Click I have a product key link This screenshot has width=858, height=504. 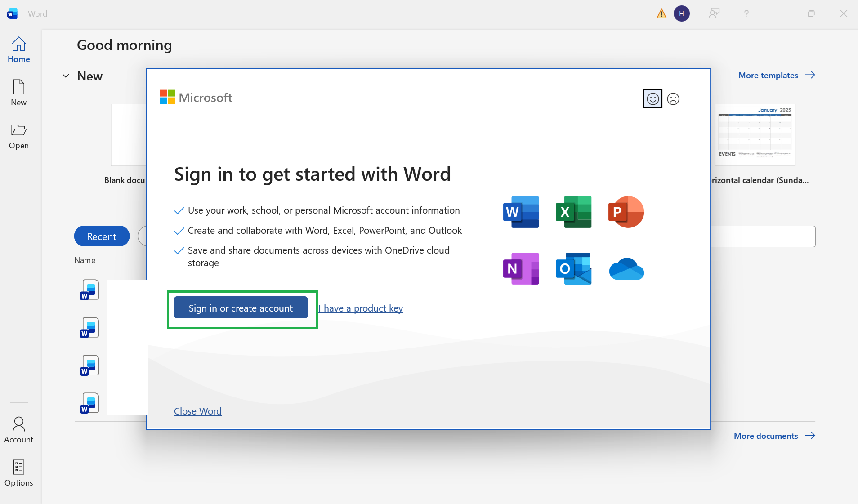tap(361, 308)
